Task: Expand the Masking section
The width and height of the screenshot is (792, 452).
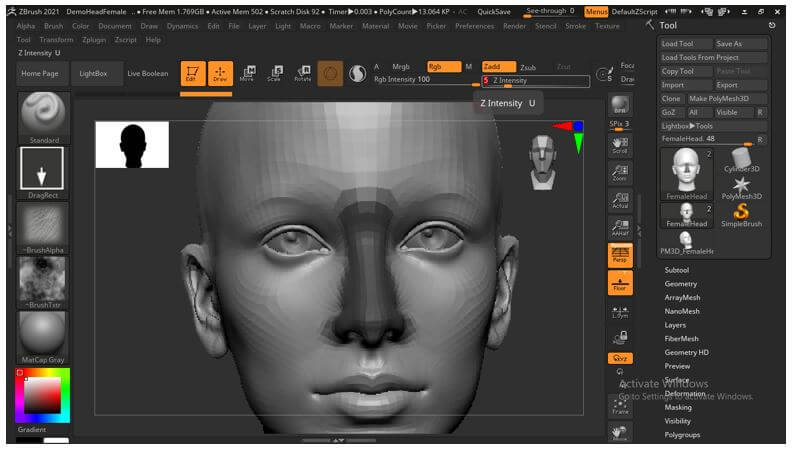Action: 678,407
